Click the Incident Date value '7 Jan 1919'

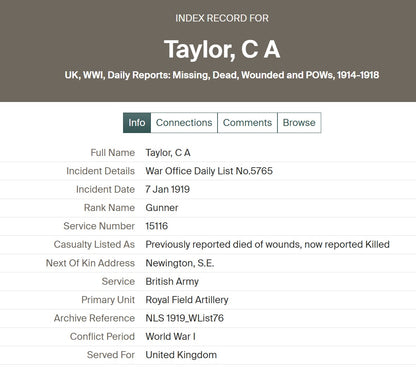click(x=167, y=189)
